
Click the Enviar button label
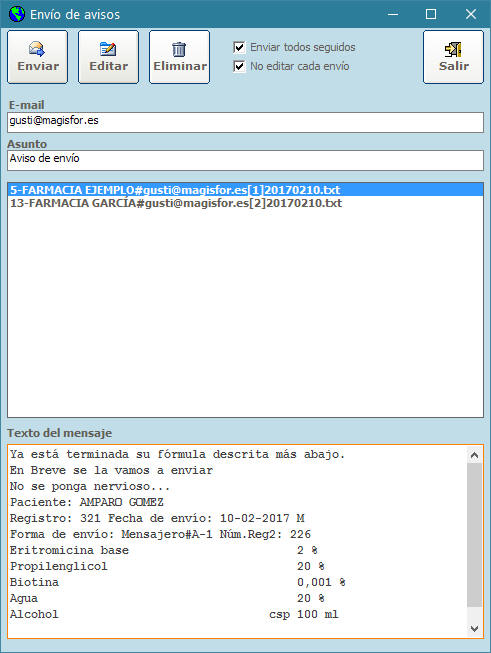38,66
